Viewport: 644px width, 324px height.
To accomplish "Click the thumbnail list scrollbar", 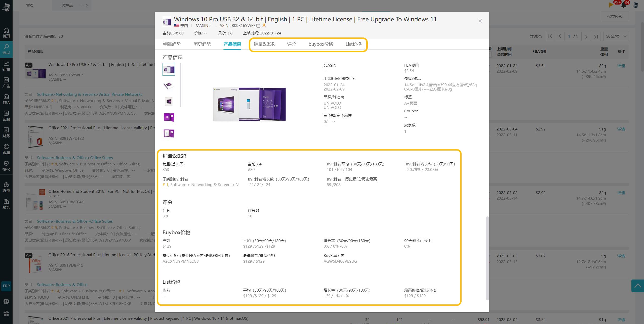I will coord(180,85).
